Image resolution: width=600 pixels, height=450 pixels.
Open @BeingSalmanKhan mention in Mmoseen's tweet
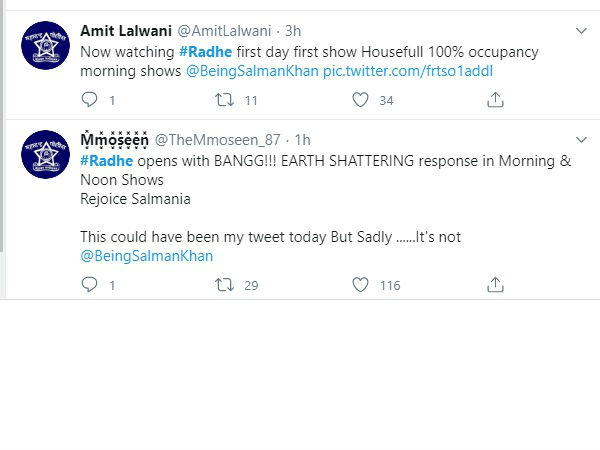click(147, 256)
